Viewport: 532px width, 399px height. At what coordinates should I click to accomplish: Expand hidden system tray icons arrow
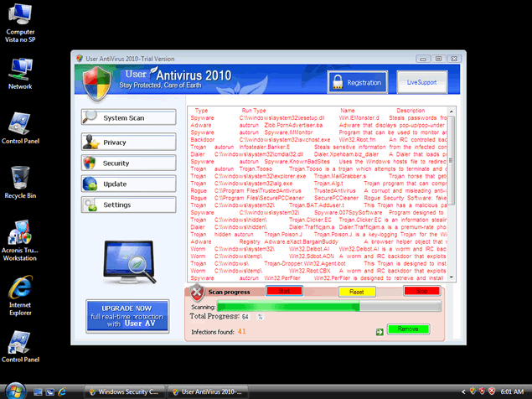coord(462,391)
